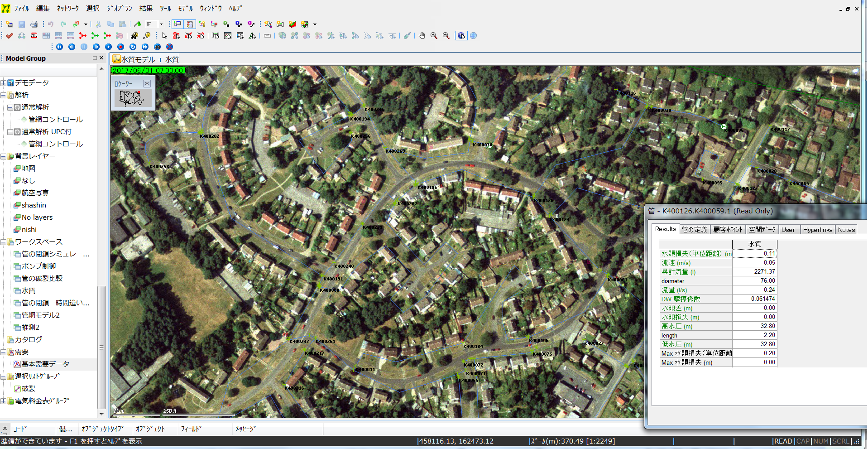
Task: Click the binoculars icon in replay toolbar
Action: point(157,47)
